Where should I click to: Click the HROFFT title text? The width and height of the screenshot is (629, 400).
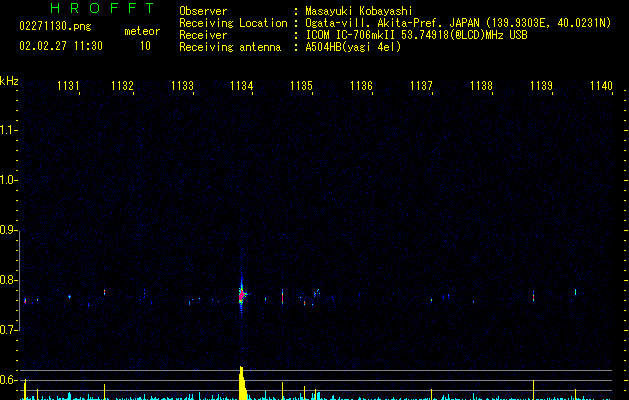coord(103,8)
